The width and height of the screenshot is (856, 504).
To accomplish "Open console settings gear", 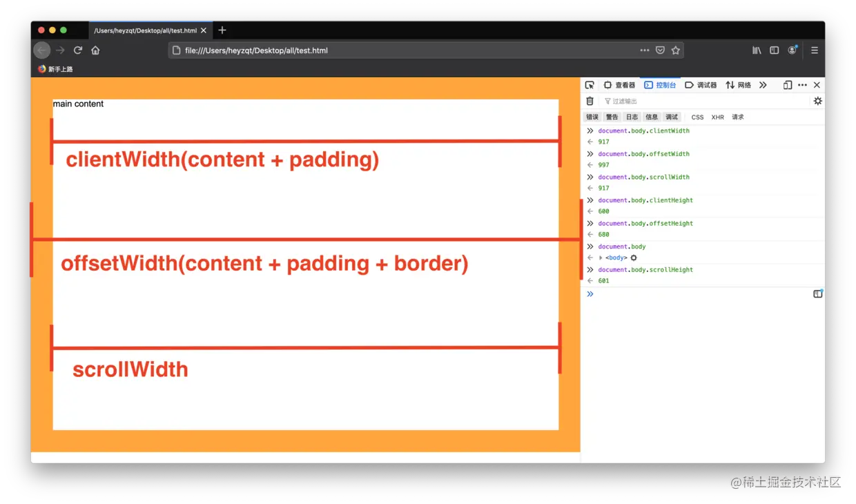I will pos(818,101).
